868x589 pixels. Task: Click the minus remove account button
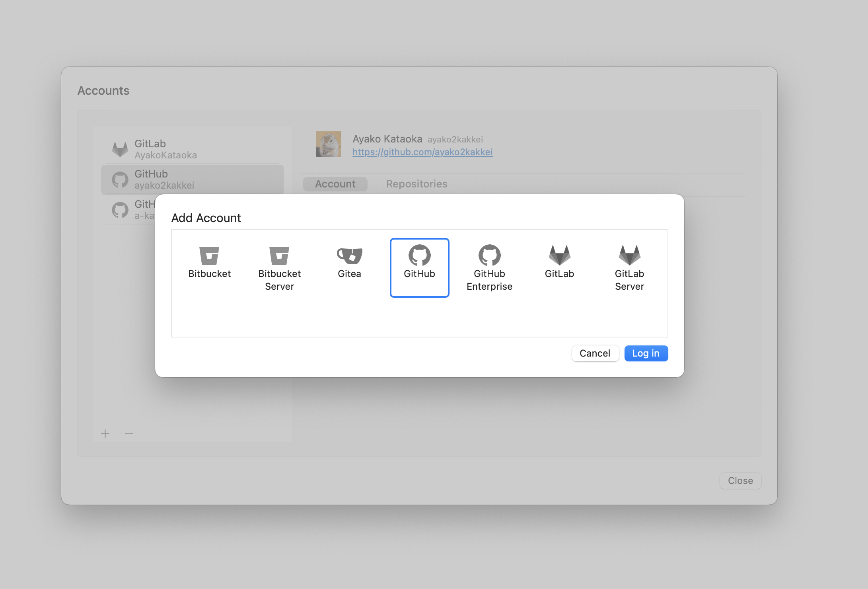(129, 433)
